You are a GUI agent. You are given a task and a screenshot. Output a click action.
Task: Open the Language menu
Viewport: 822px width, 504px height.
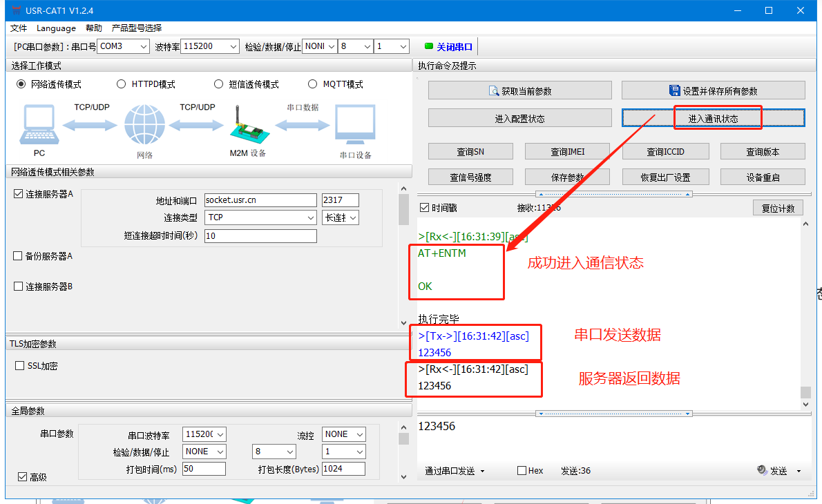coord(56,28)
